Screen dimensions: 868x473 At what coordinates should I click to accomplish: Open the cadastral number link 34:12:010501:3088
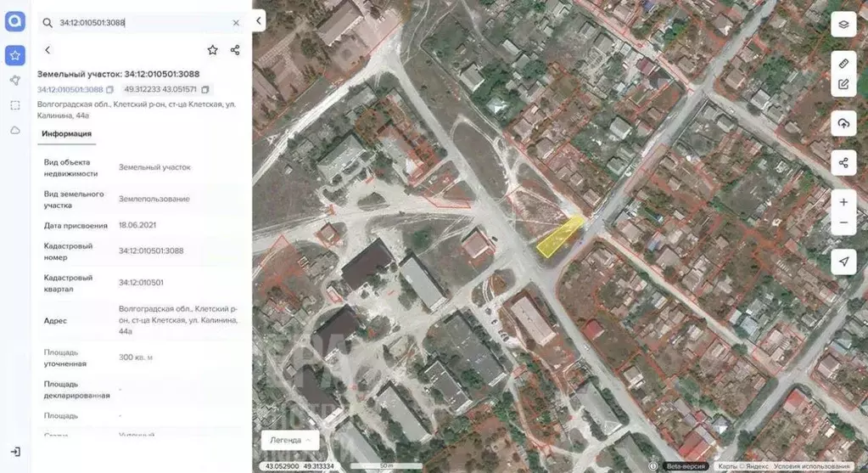[70, 89]
